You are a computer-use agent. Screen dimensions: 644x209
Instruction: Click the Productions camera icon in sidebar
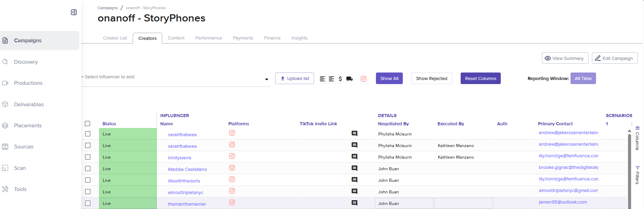tap(5, 83)
